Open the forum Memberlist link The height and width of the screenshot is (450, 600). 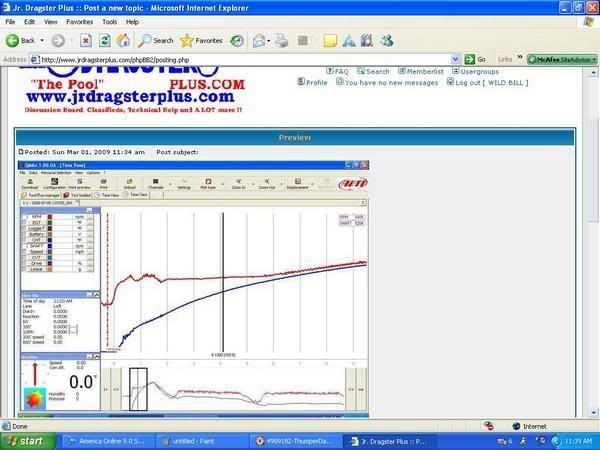[421, 71]
